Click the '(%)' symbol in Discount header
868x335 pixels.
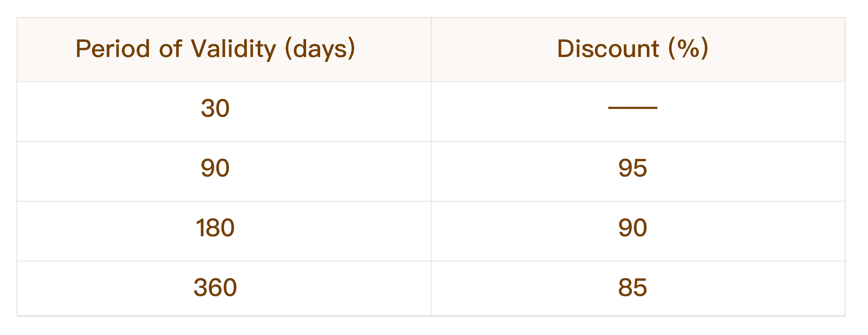tap(688, 49)
